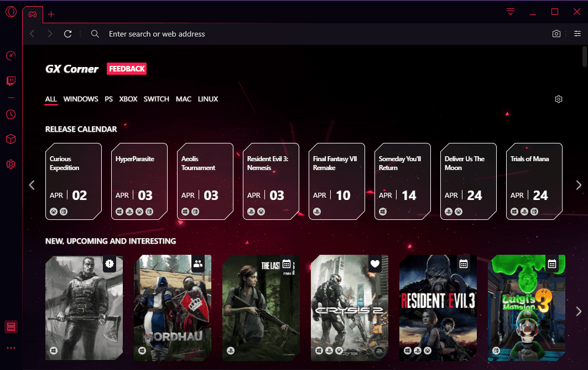Open Someday You'll Return release card

point(402,182)
